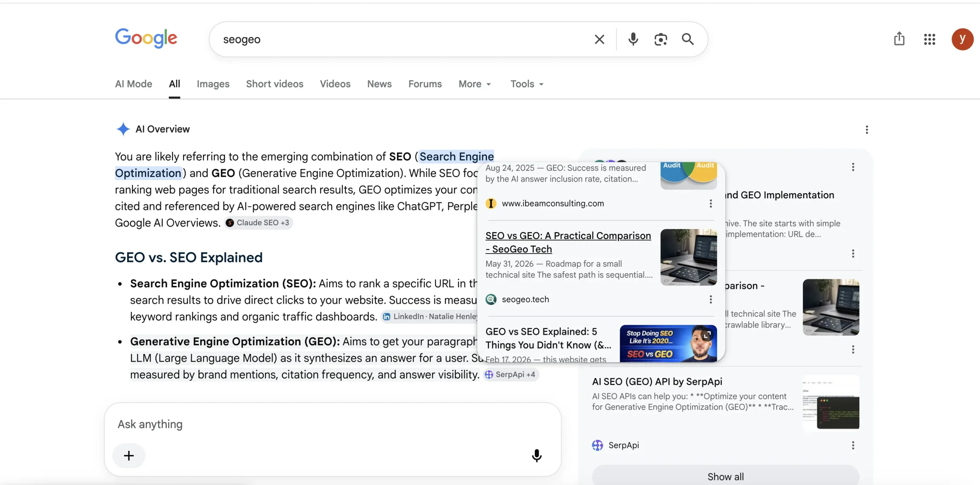The image size is (980, 485).
Task: Click the seogeo search input field
Action: click(406, 39)
